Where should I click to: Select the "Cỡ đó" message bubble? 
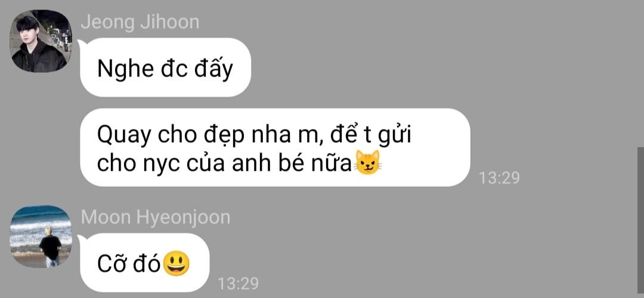[144, 263]
